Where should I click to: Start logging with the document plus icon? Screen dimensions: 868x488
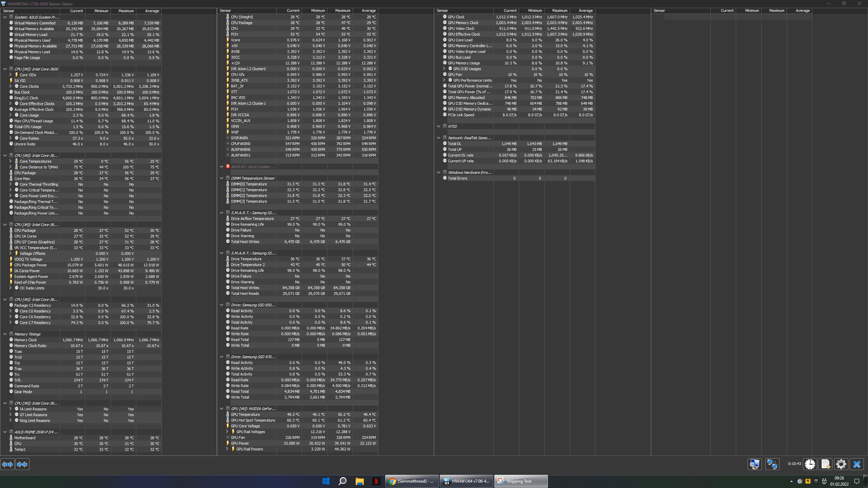click(x=826, y=464)
